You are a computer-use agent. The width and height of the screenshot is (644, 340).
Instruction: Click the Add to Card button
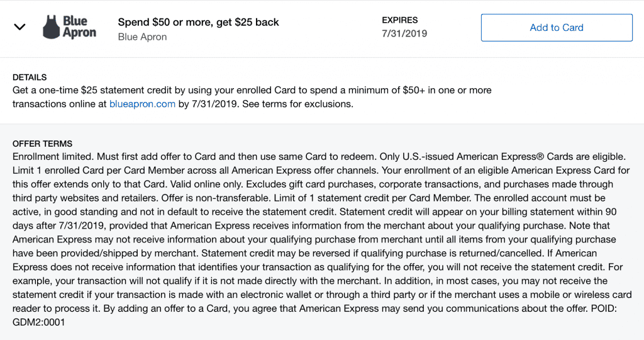point(557,28)
